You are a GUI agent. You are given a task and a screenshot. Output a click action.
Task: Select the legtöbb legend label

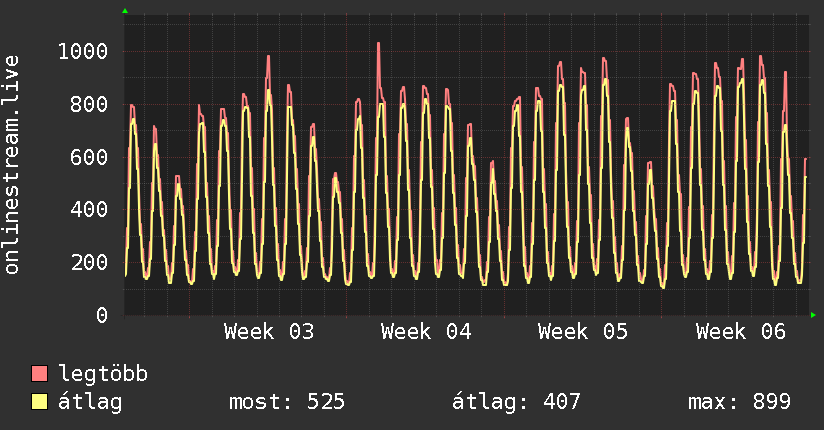point(103,375)
